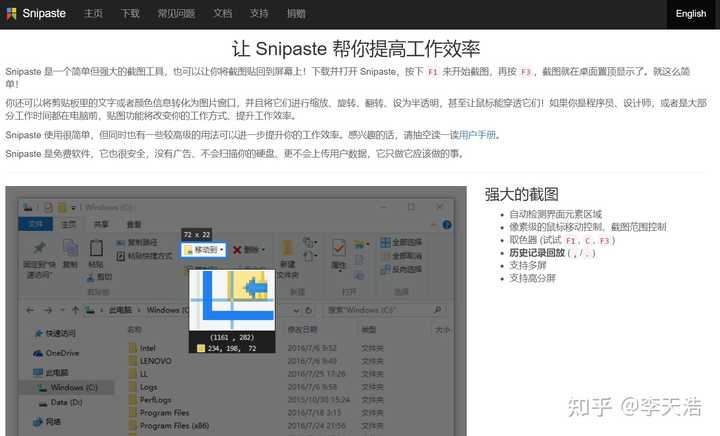Click the Snipaste logo icon in the navbar
The height and width of the screenshot is (436, 720).
(11, 14)
